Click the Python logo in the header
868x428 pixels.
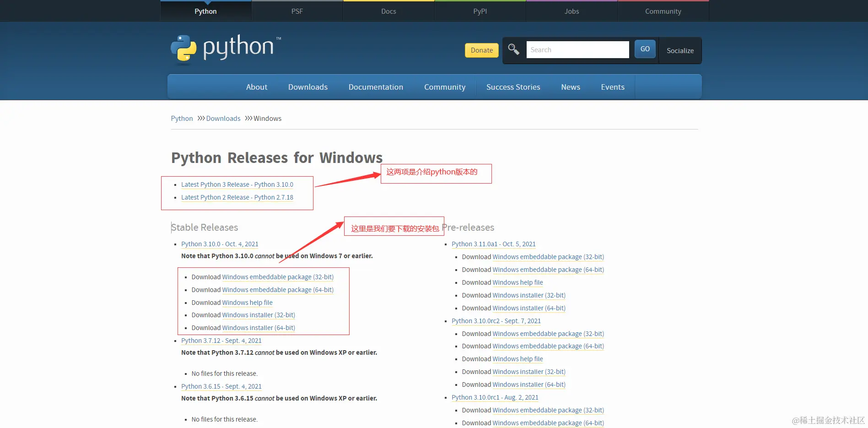click(226, 49)
